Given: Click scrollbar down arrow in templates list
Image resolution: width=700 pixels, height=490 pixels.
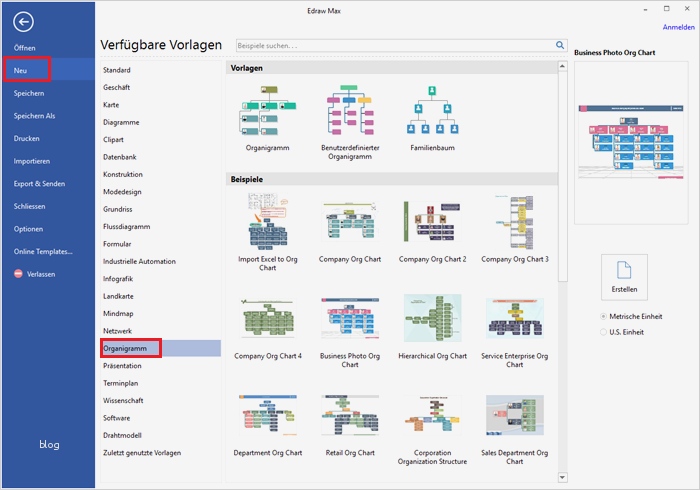Looking at the screenshot, I should [x=562, y=477].
